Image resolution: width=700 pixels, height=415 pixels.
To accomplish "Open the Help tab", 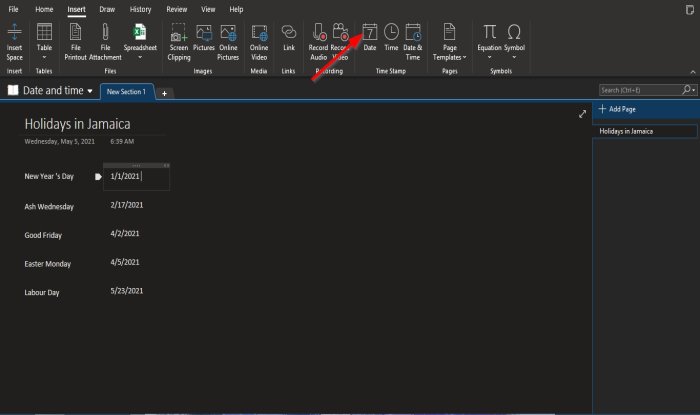I will 236,9.
